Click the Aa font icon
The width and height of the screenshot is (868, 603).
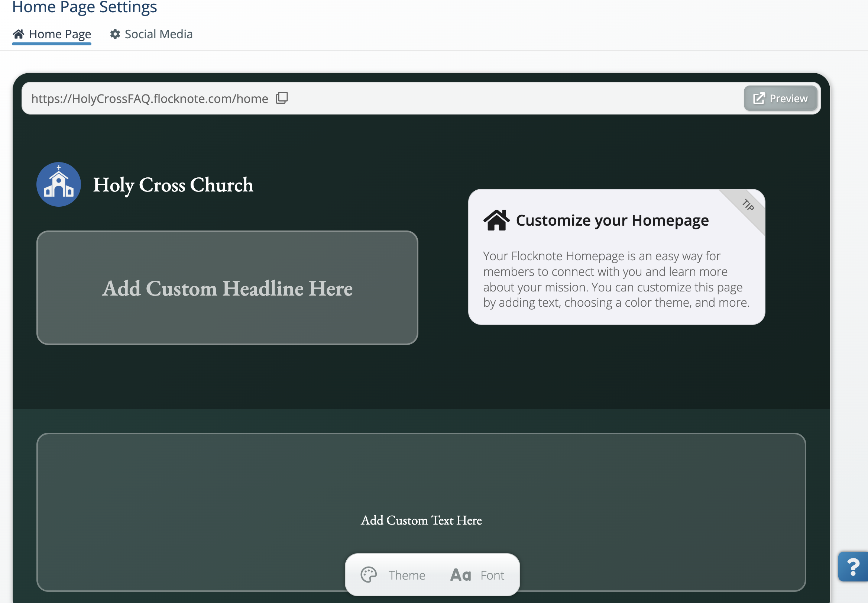(x=461, y=575)
